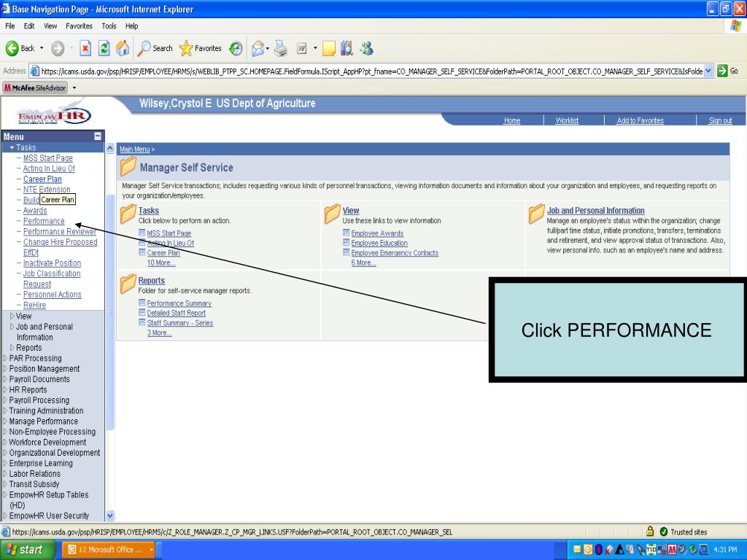The width and height of the screenshot is (747, 560).
Task: Open the Research book toolbar icon
Action: pyautogui.click(x=347, y=48)
